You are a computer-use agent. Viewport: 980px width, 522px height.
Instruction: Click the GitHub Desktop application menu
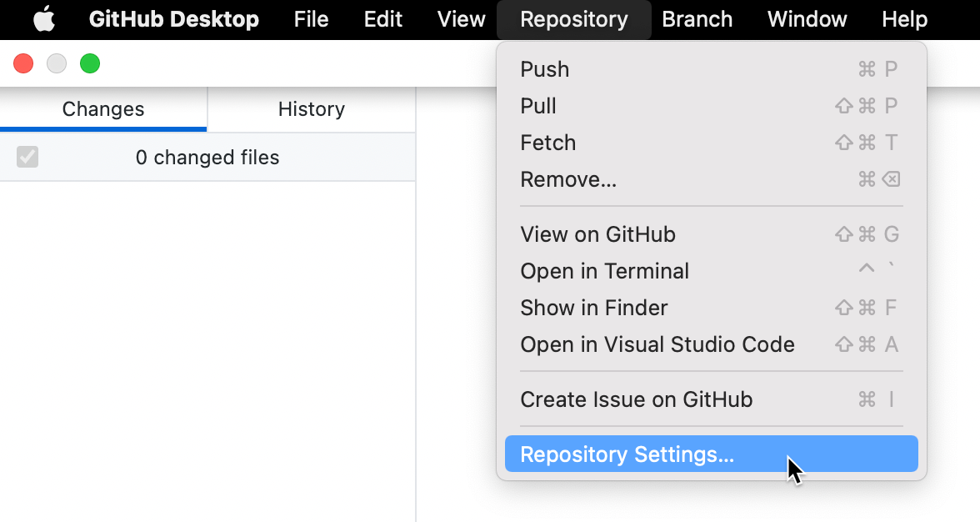[174, 19]
